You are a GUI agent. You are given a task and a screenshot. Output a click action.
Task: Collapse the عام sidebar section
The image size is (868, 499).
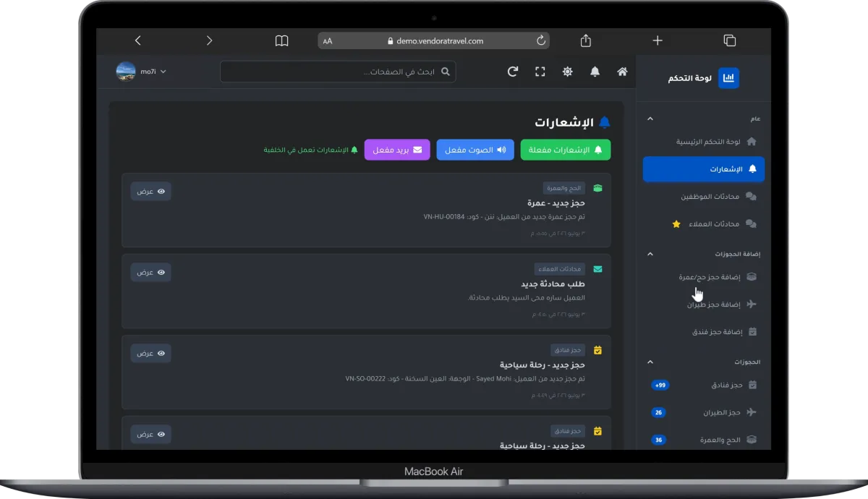[x=650, y=119]
